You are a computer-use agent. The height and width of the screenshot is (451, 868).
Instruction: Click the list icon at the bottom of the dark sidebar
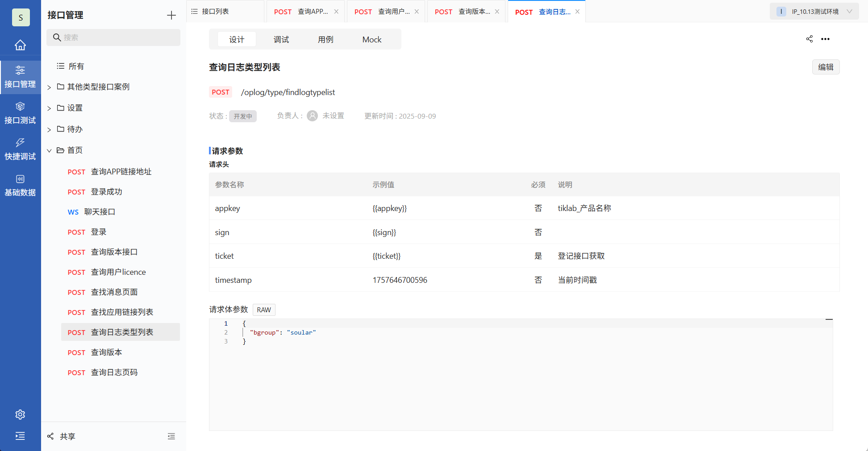[x=20, y=436]
